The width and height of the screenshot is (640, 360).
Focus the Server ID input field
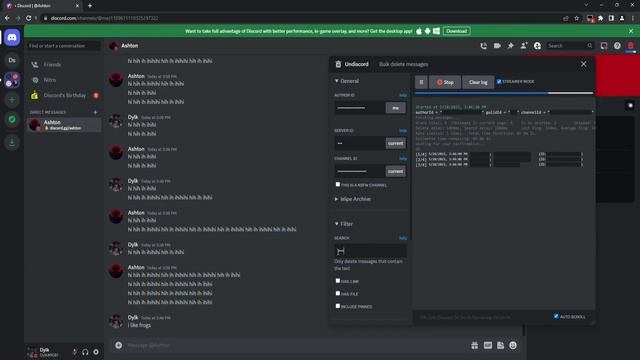(360, 143)
